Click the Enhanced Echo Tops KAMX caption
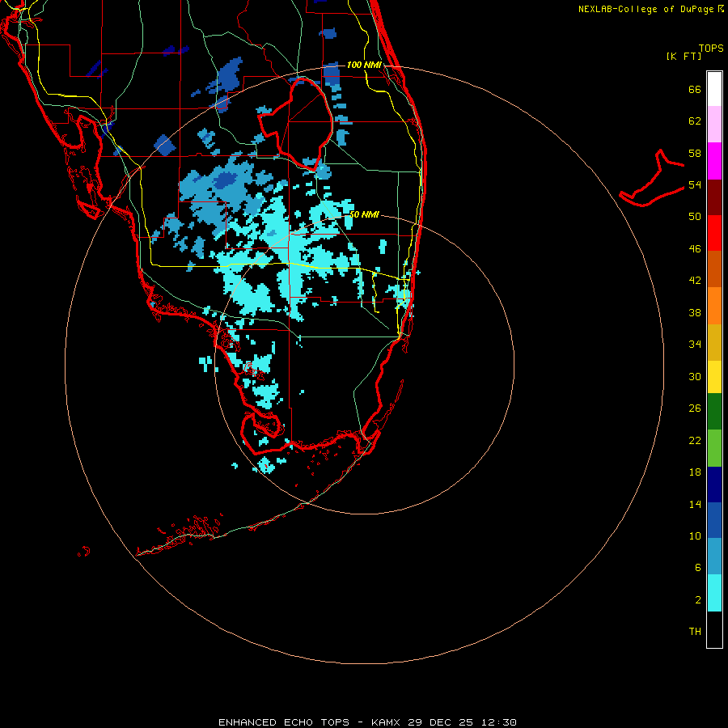 367,722
